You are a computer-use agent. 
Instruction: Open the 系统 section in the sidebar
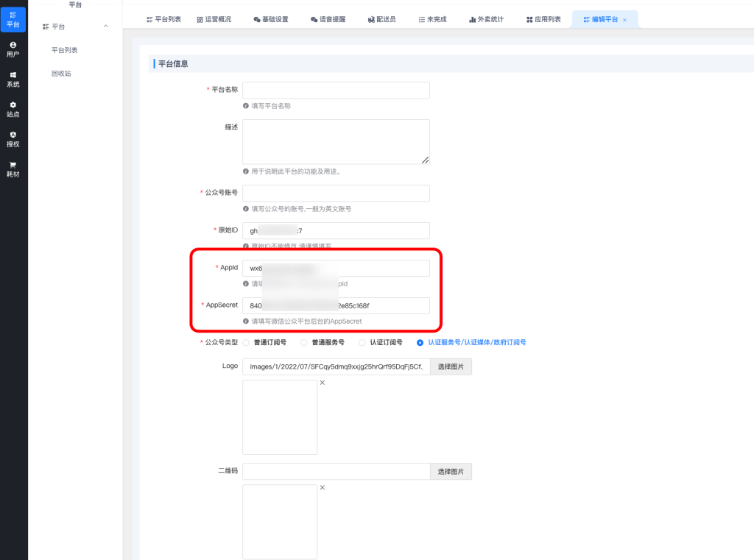pos(13,79)
